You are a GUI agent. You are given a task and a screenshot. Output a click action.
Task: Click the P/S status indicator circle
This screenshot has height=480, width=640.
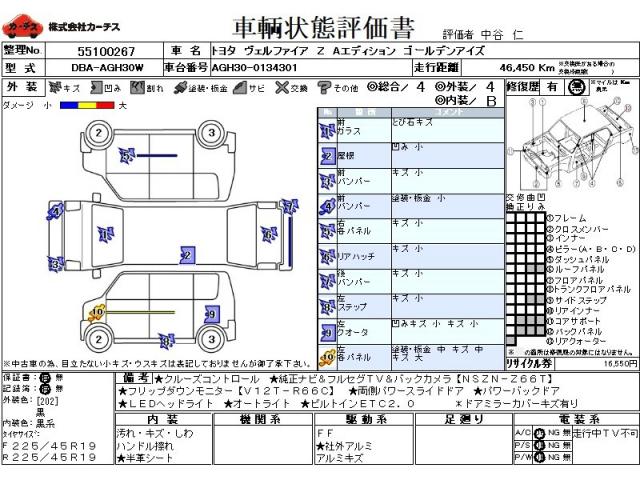tap(538, 446)
